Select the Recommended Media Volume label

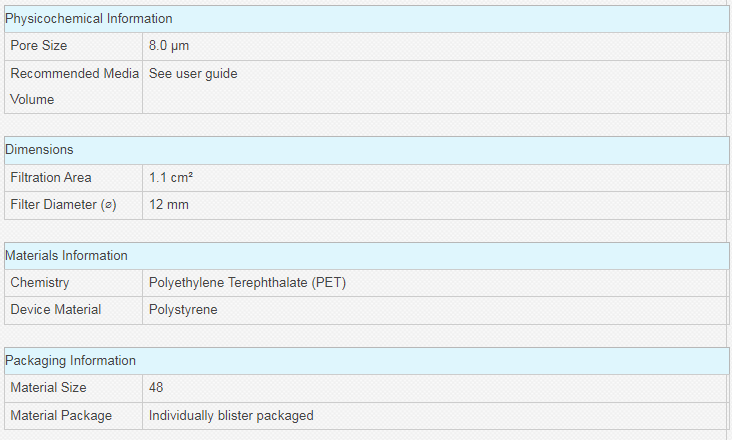pos(74,86)
